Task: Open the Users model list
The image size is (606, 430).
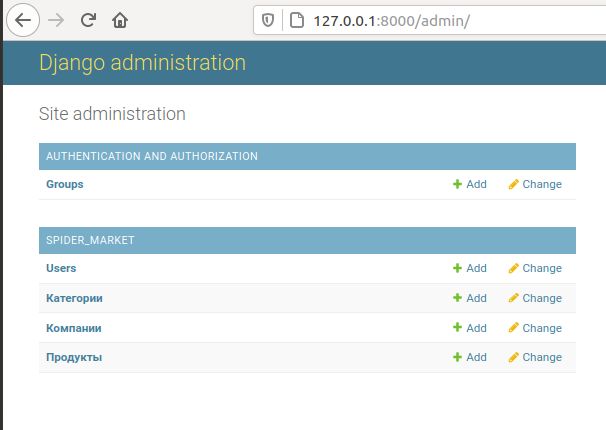Action: click(x=61, y=268)
